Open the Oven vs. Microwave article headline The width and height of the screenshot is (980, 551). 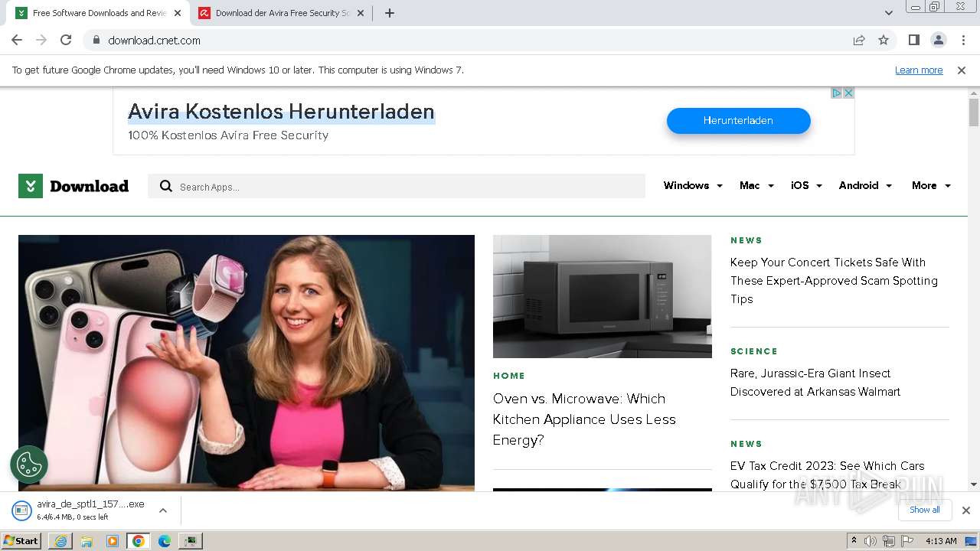584,419
